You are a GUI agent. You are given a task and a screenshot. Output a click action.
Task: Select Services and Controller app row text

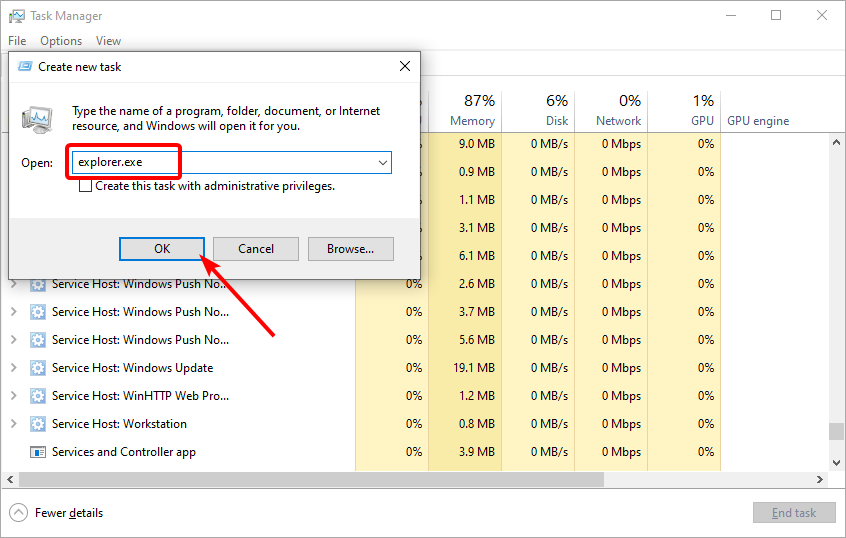point(124,452)
